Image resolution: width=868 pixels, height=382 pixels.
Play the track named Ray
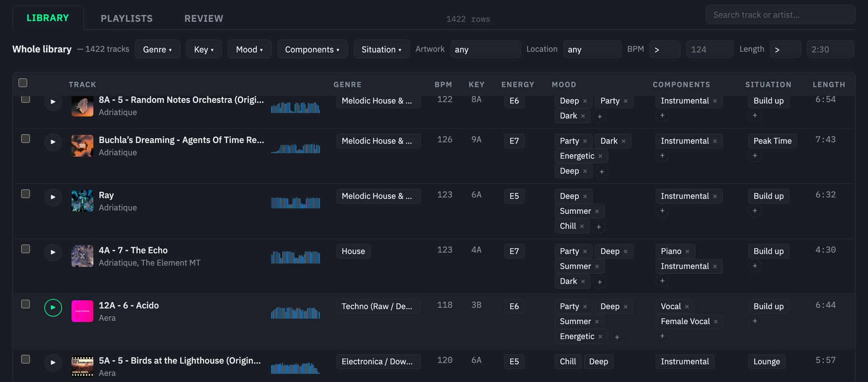point(53,197)
